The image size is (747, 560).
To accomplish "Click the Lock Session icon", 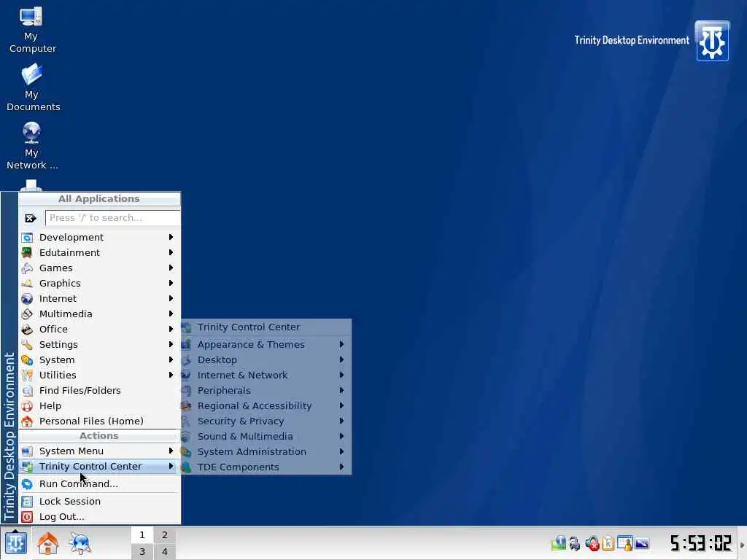I will point(27,502).
